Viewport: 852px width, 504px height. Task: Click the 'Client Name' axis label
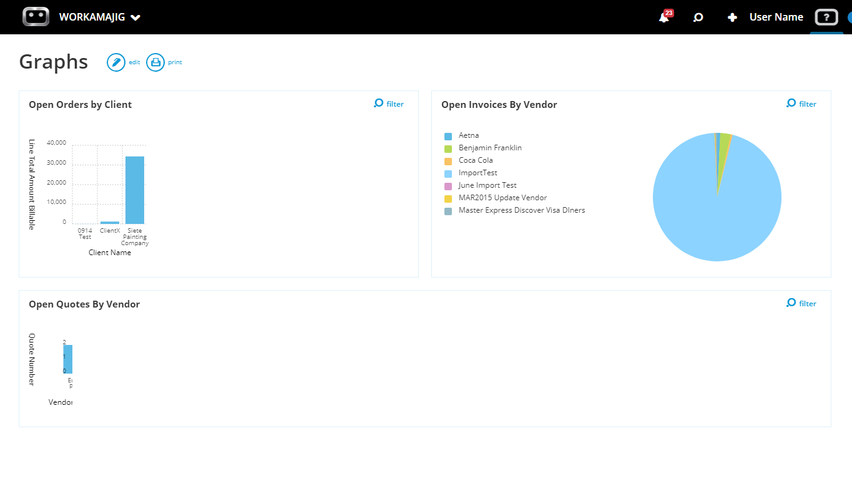[x=110, y=253]
